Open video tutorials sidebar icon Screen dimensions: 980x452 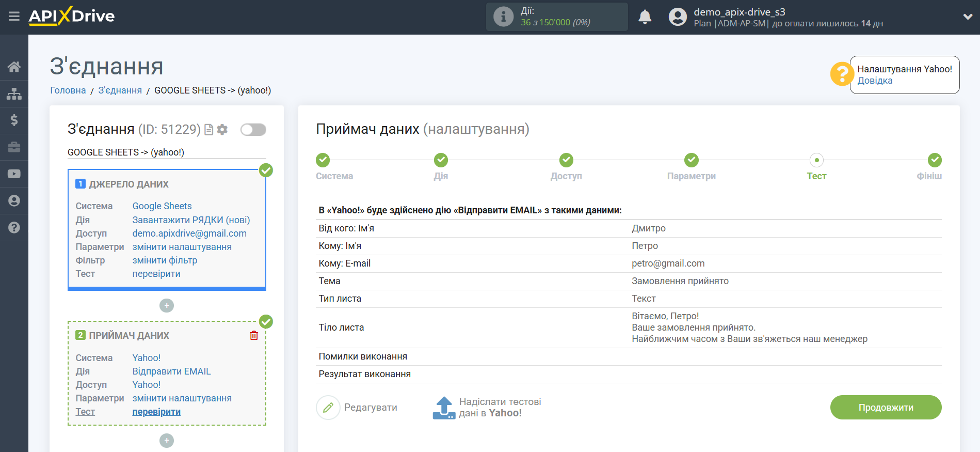point(14,174)
